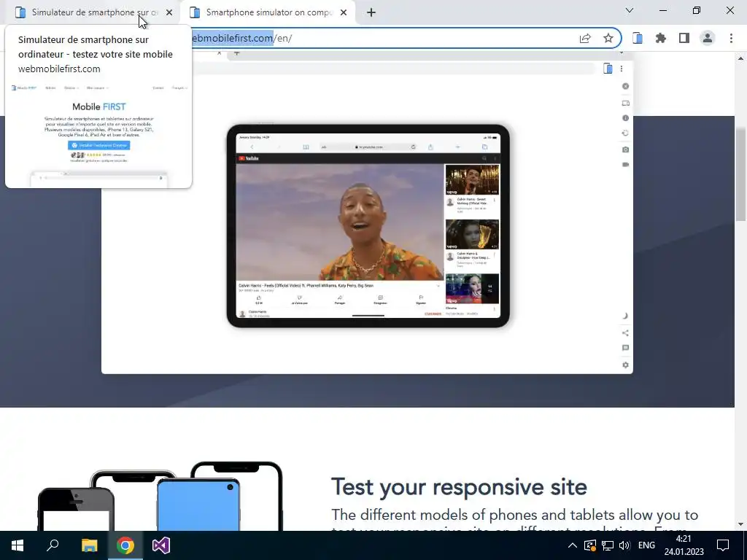Expand the hidden system tray icons
Screen dimensions: 747x560
(x=573, y=545)
